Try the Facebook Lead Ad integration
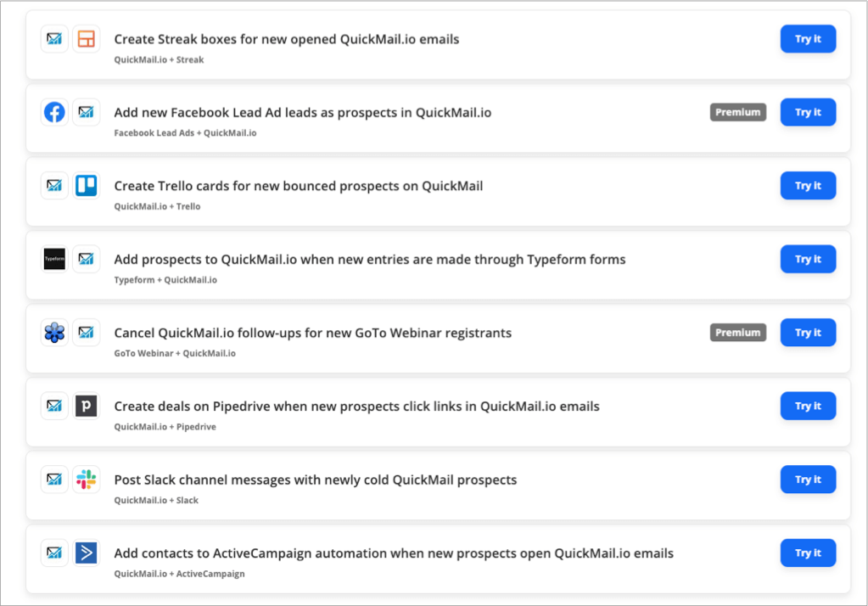 [x=808, y=112]
